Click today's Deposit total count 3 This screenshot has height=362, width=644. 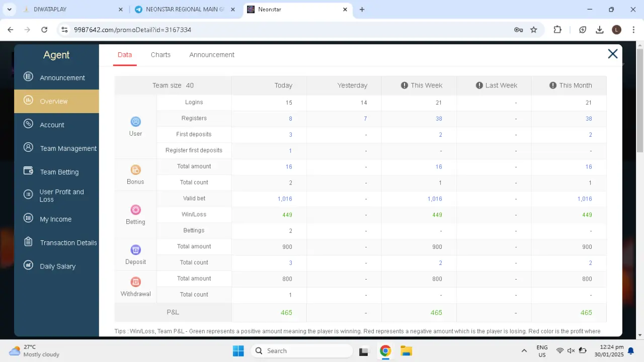[x=290, y=263]
